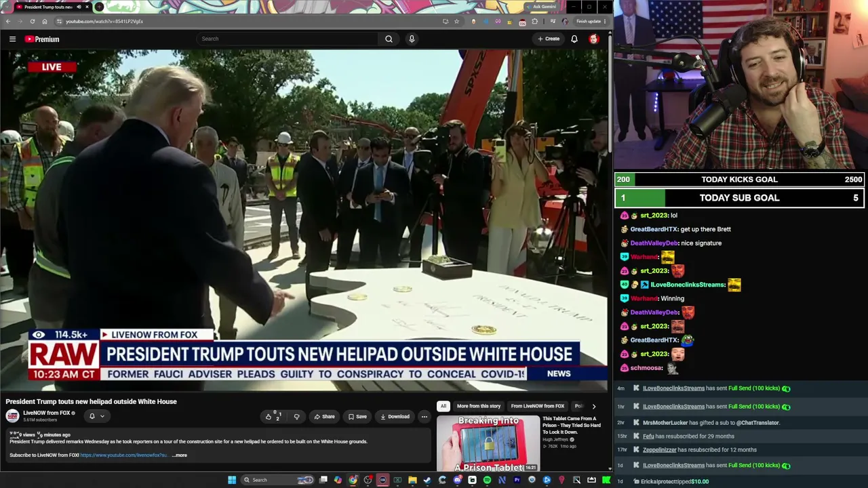
Task: Click the browser address bar URL
Action: click(x=104, y=21)
